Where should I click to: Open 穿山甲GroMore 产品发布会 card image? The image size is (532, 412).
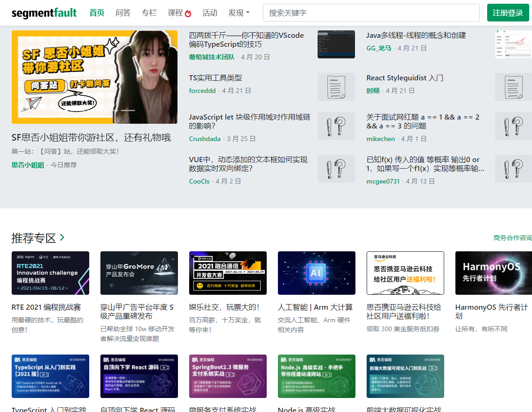click(x=139, y=273)
